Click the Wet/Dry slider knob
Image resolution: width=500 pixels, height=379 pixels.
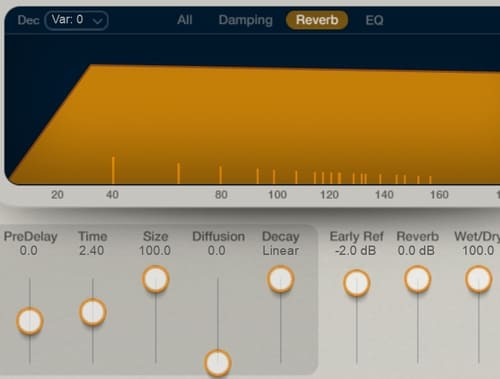[x=478, y=279]
